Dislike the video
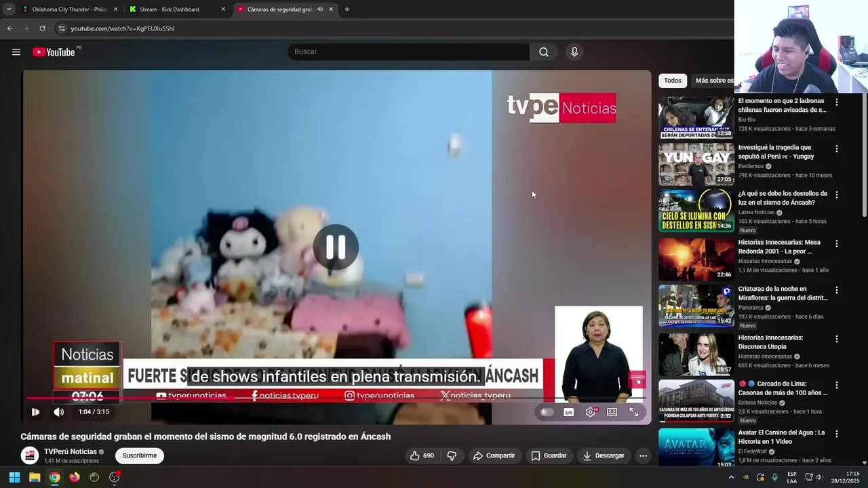868x488 pixels. pyautogui.click(x=452, y=455)
